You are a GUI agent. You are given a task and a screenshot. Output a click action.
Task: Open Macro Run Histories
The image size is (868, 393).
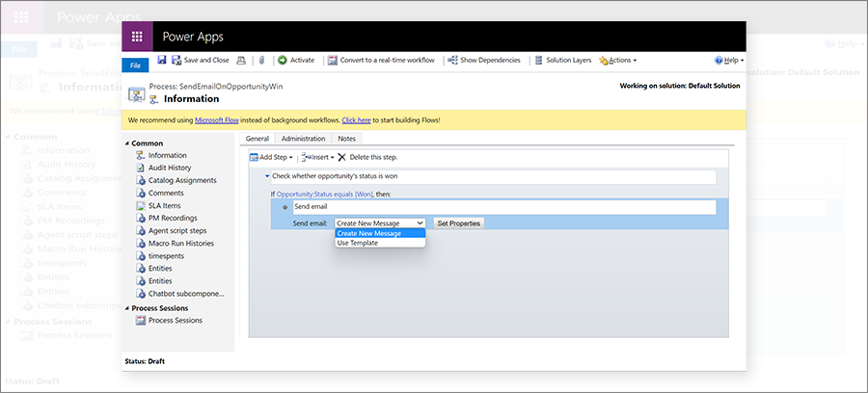point(181,243)
